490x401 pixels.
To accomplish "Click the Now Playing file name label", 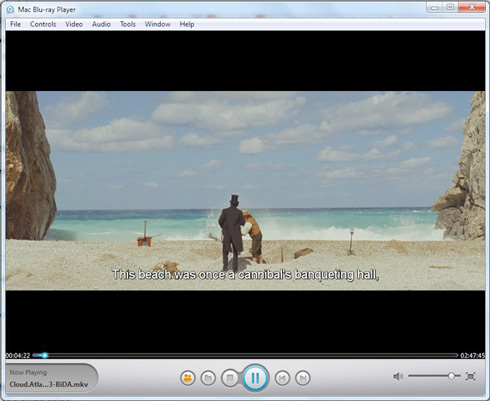I will click(x=49, y=384).
